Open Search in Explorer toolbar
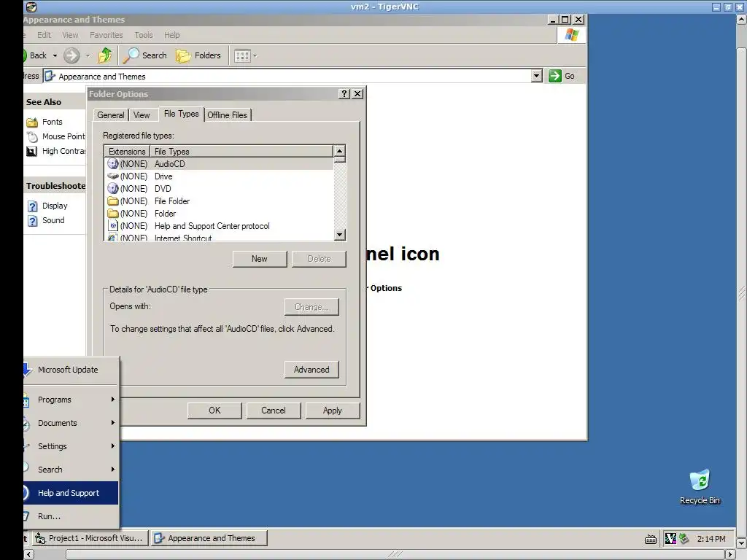 tap(145, 55)
